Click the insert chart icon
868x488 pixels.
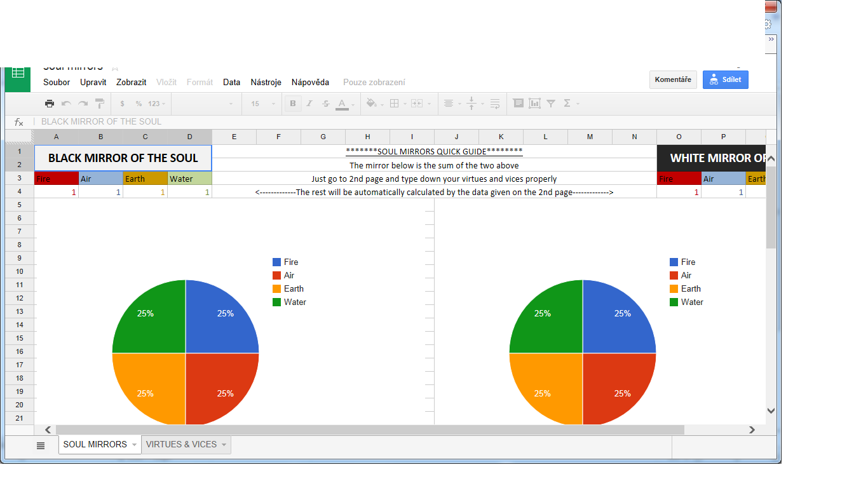[x=534, y=104]
